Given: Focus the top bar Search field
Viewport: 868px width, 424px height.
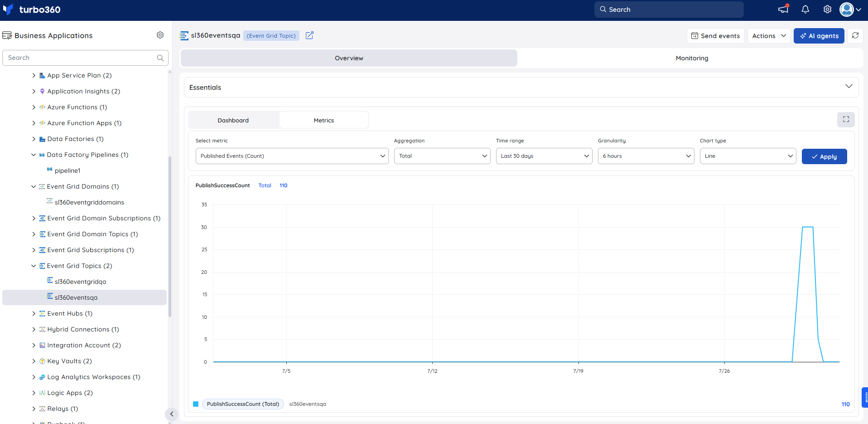Looking at the screenshot, I should tap(669, 10).
